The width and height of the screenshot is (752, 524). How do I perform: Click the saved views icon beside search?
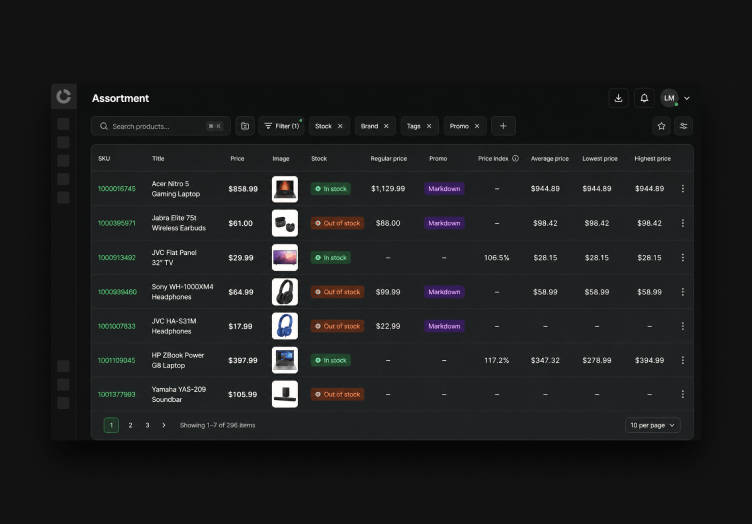click(x=245, y=126)
